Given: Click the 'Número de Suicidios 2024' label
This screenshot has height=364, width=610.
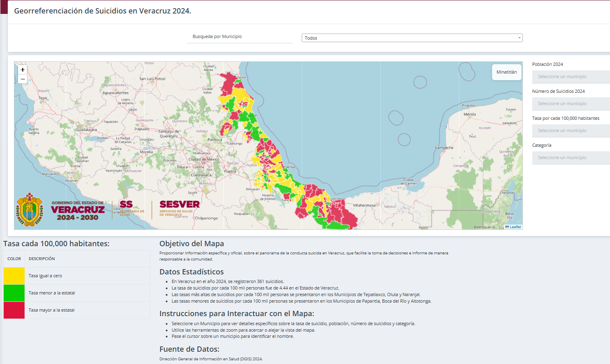Looking at the screenshot, I should tap(558, 91).
